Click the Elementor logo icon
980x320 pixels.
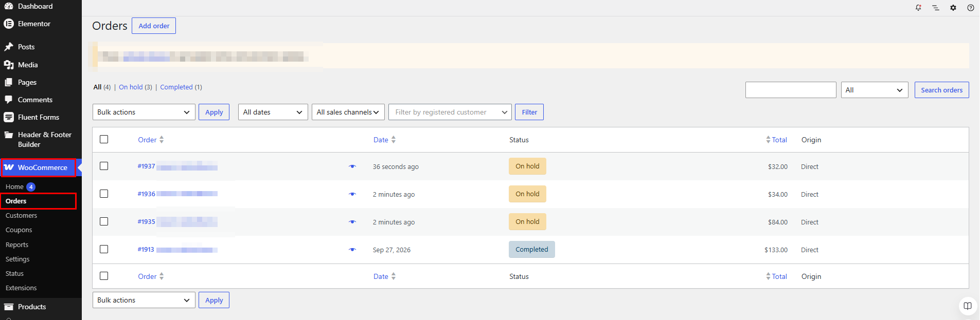point(9,24)
